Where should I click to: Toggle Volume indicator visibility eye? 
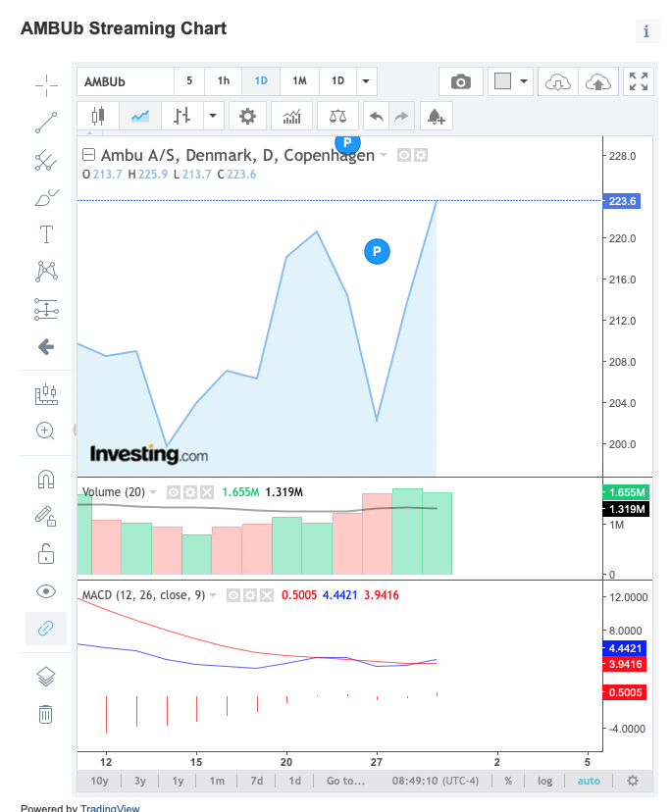(x=174, y=492)
